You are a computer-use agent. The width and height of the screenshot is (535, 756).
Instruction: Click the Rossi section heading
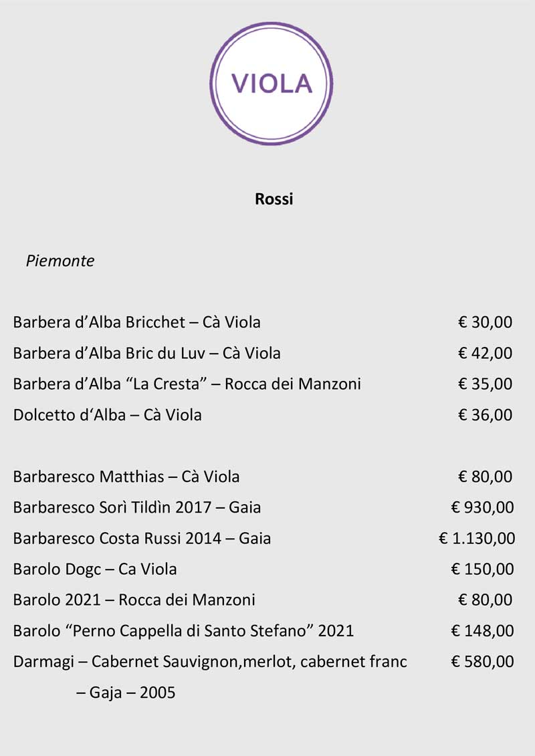tap(274, 199)
